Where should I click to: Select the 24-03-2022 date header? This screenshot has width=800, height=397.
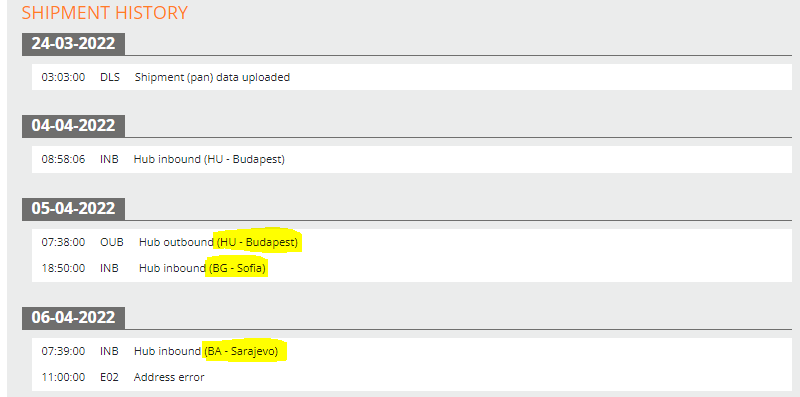coord(73,44)
